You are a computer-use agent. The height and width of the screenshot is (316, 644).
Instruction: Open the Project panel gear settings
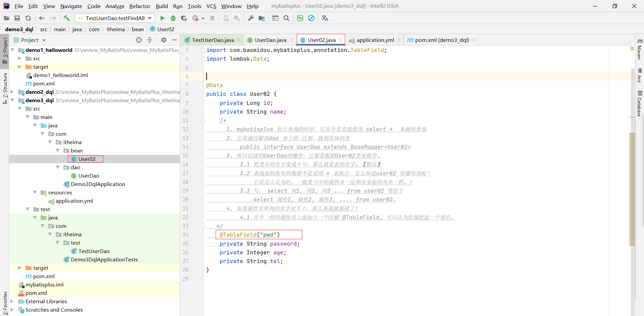click(x=163, y=40)
